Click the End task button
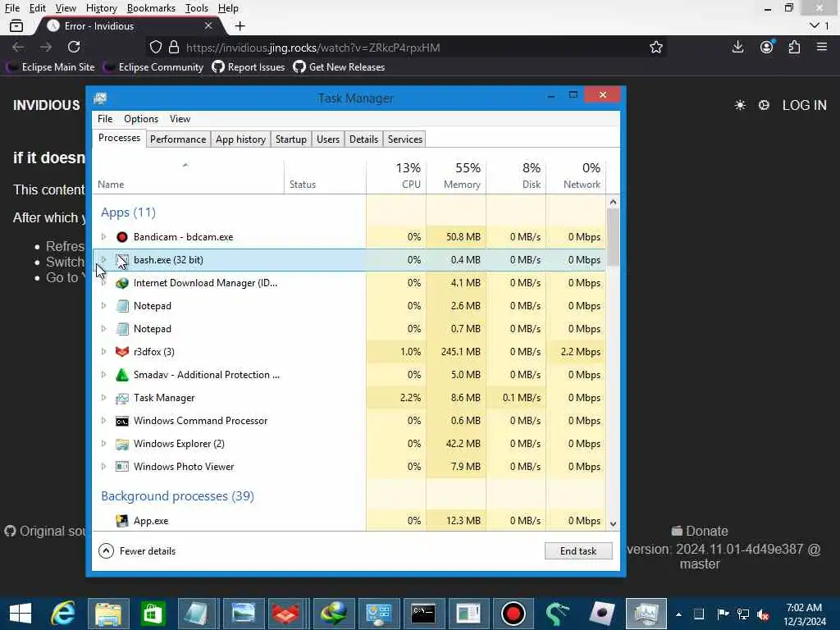Screen dimensions: 840x630 coord(578,551)
